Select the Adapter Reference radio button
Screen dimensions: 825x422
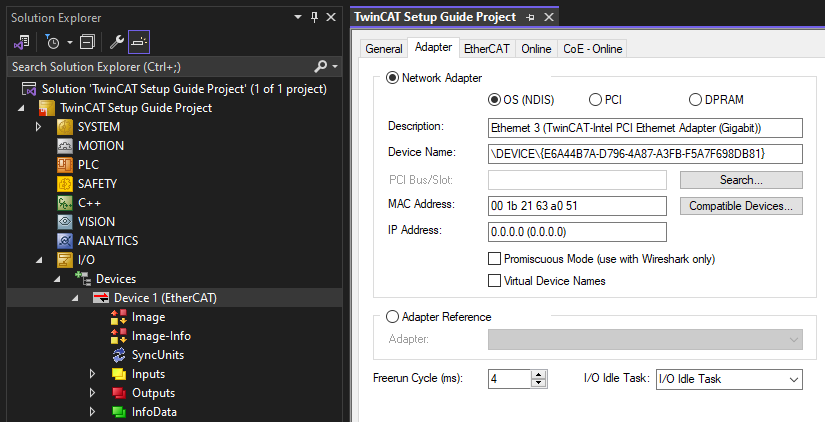393,317
